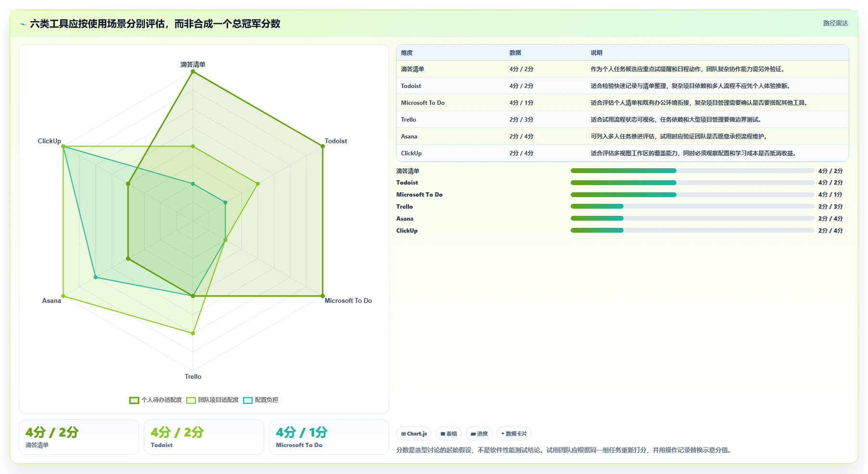Click the dark green data point below the 滴答清单 axis label
Screen dimensions: 868x474
click(193, 72)
